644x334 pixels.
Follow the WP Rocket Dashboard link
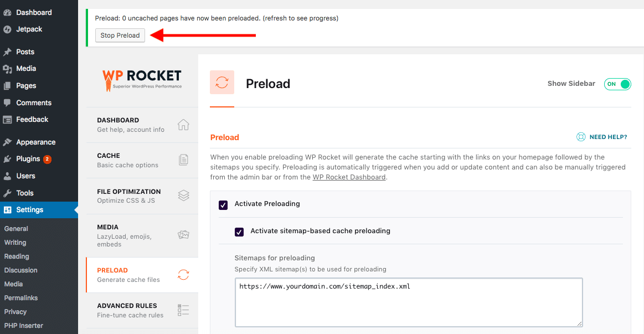(349, 177)
